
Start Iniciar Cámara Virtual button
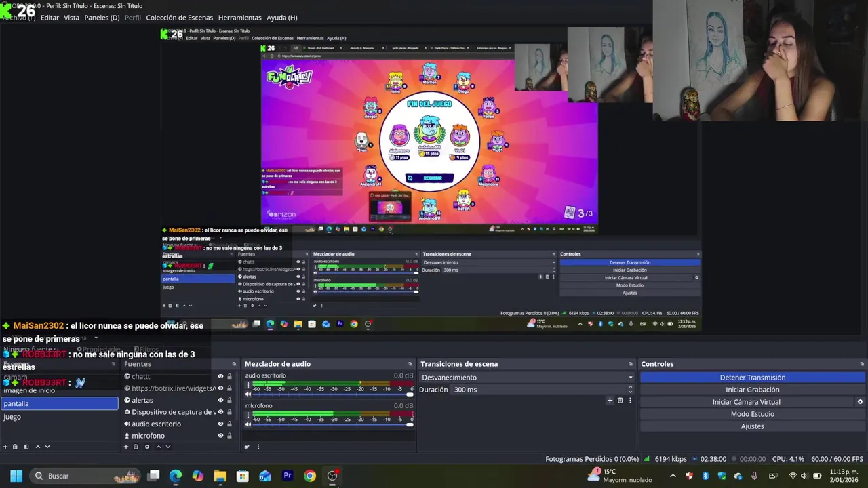[x=747, y=402]
